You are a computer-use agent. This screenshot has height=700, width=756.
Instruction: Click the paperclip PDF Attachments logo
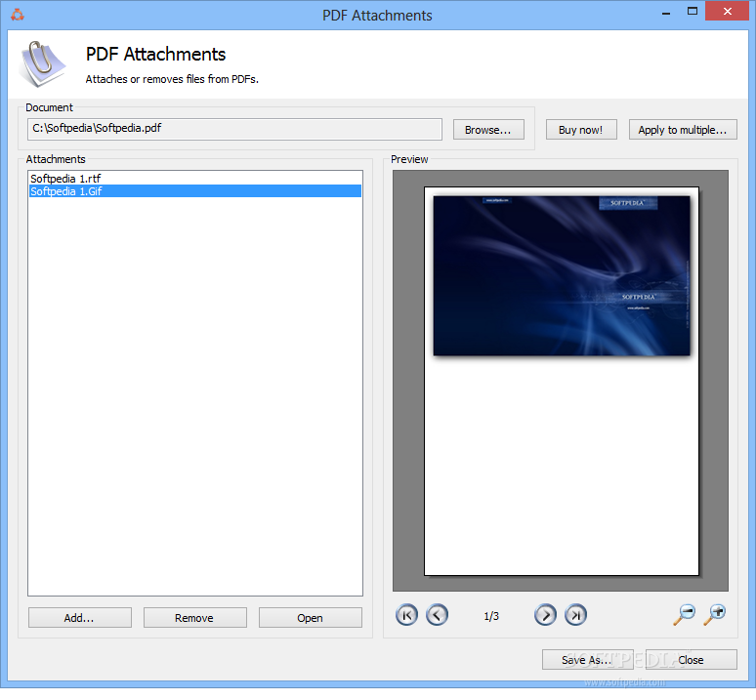pyautogui.click(x=42, y=64)
